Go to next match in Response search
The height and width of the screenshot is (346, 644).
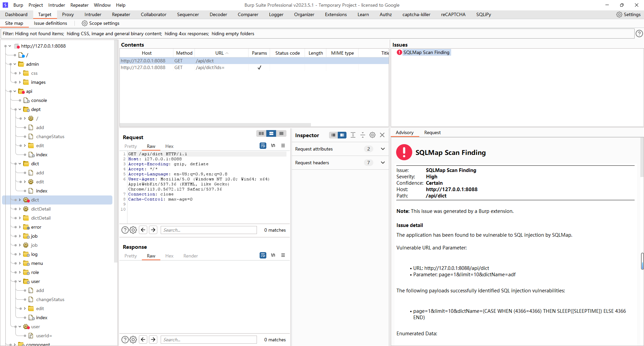153,340
